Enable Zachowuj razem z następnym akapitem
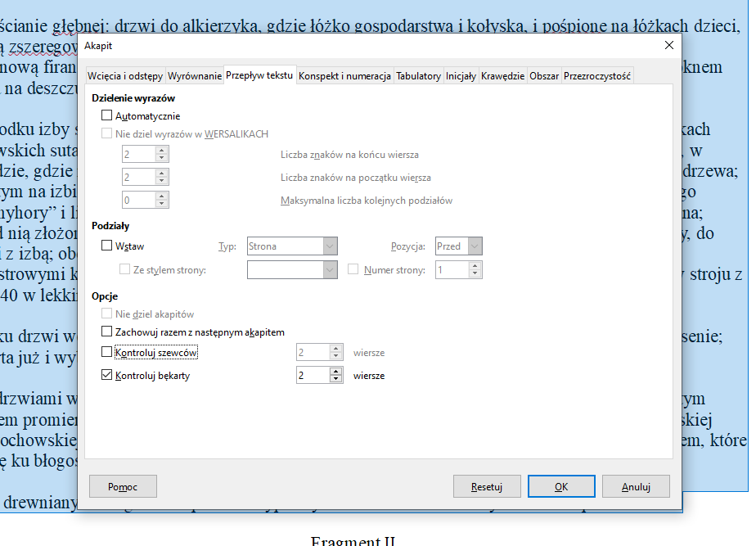 (x=107, y=332)
